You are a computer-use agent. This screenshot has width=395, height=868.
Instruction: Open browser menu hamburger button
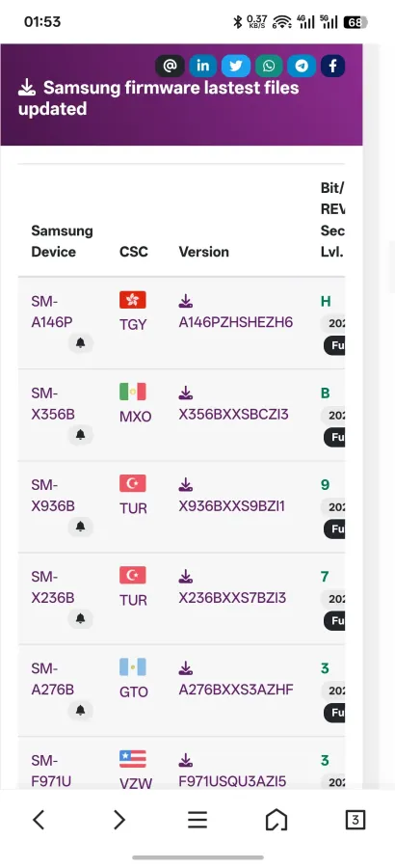197,820
